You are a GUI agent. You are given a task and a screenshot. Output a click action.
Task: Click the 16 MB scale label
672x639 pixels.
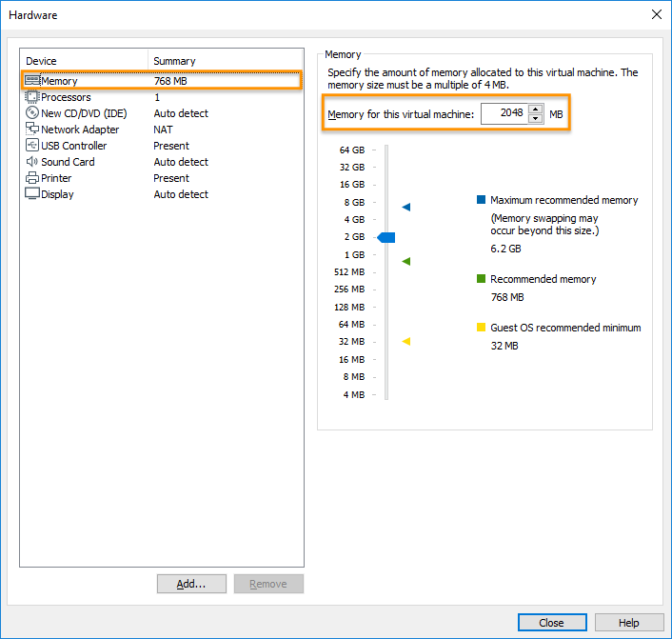pos(351,359)
